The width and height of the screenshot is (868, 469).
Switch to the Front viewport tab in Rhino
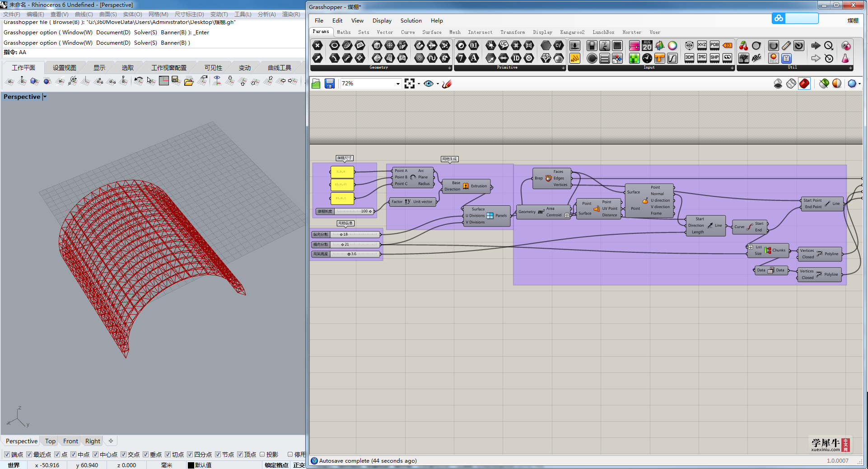[x=70, y=441]
